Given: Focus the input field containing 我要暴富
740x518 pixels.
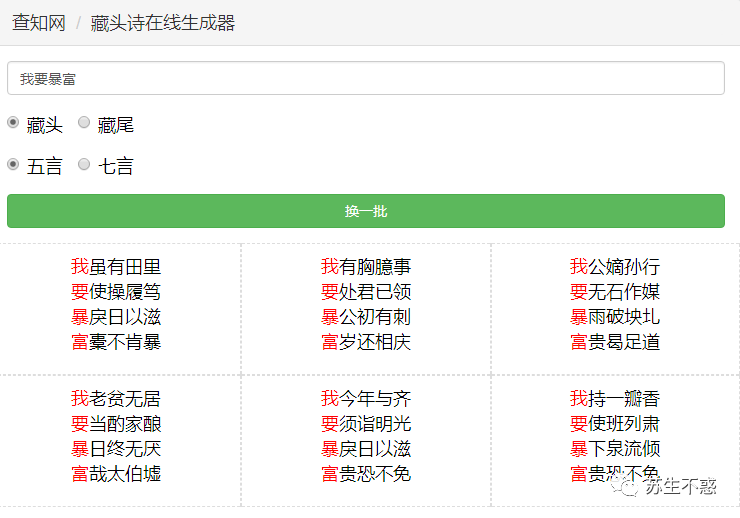Looking at the screenshot, I should pos(366,78).
